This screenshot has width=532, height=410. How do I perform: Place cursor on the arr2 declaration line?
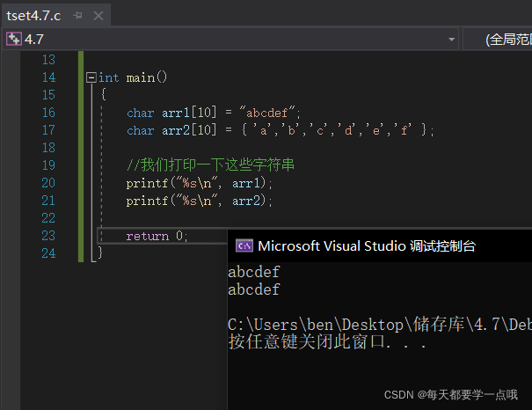point(280,130)
